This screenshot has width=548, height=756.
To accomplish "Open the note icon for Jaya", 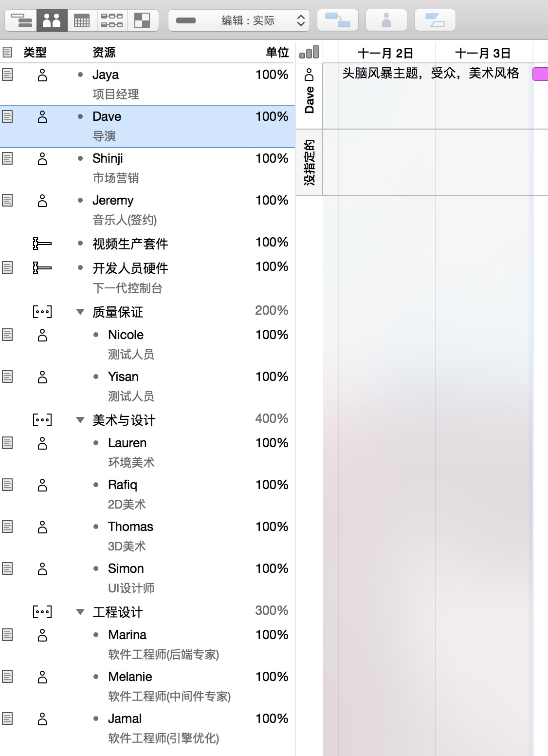I will (x=7, y=75).
